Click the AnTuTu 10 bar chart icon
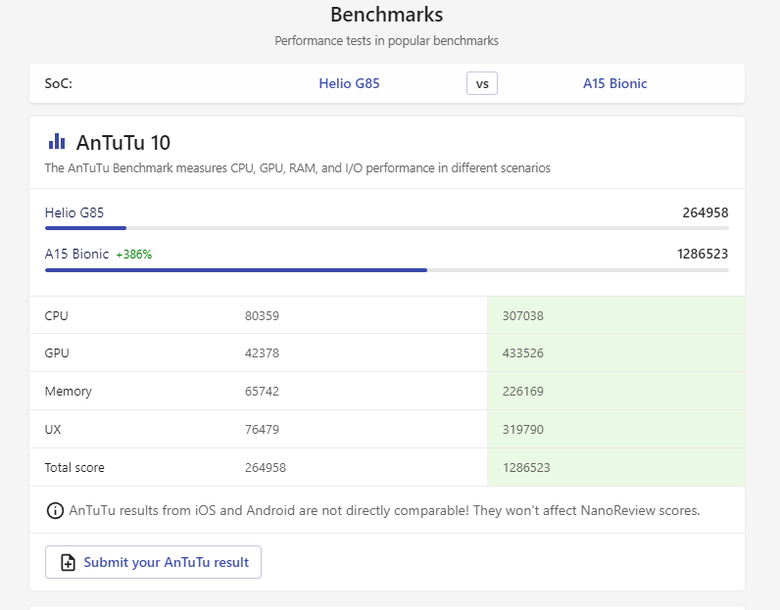The height and width of the screenshot is (610, 780). coord(57,142)
